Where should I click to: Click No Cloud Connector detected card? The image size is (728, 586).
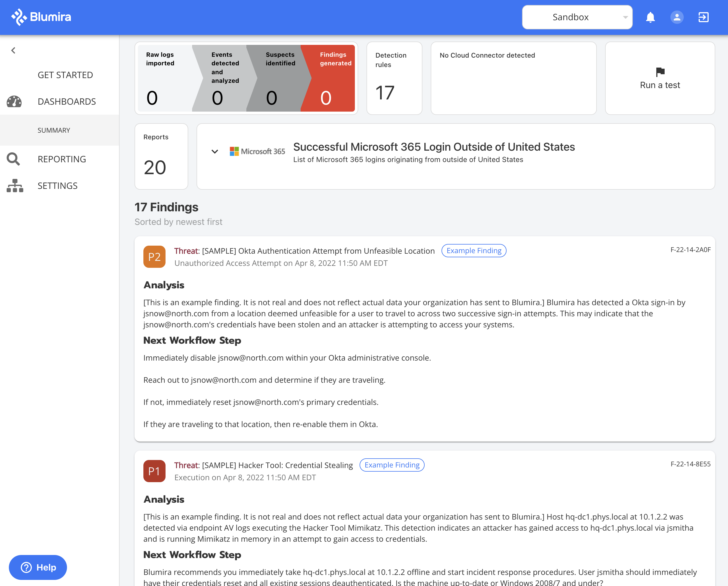click(513, 78)
